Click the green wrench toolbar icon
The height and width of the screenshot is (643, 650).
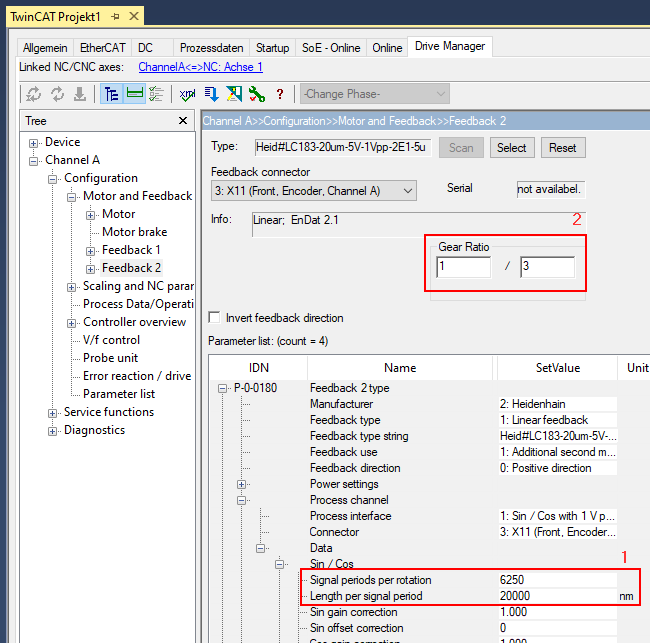click(257, 94)
